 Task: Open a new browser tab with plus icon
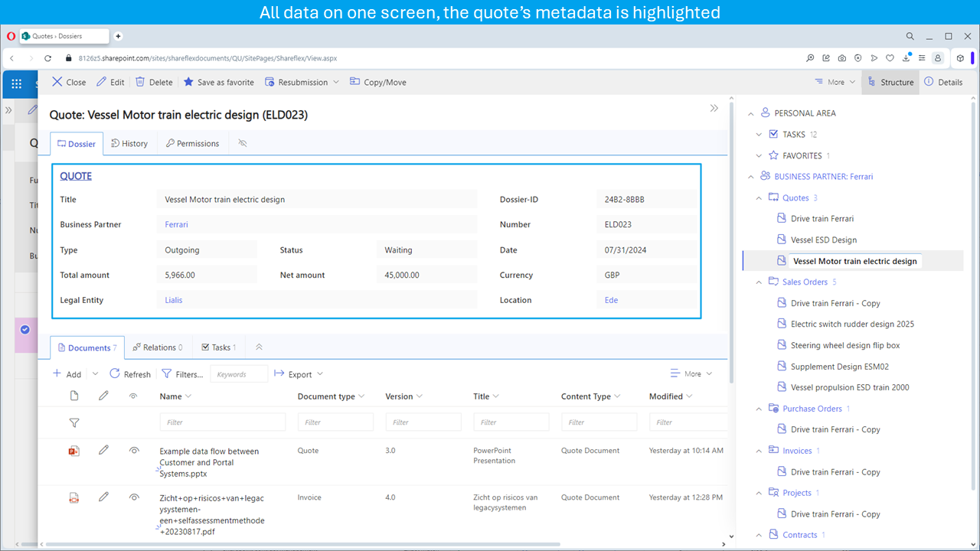coord(118,36)
